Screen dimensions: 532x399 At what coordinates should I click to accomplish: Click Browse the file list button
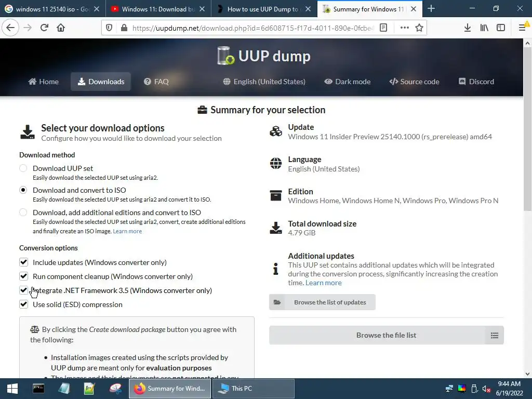click(386, 335)
